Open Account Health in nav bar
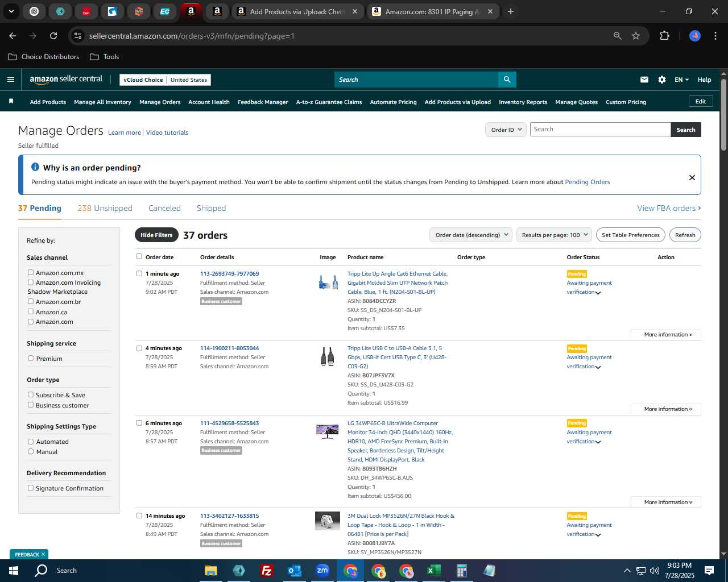 coord(209,102)
